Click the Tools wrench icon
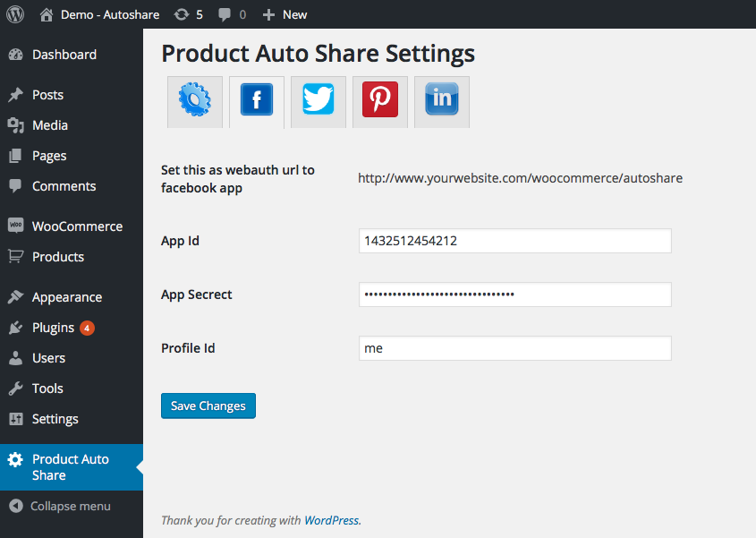756x538 pixels. pyautogui.click(x=15, y=389)
